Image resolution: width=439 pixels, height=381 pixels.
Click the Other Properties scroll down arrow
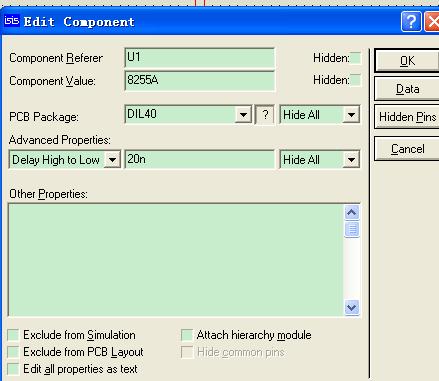pos(352,307)
